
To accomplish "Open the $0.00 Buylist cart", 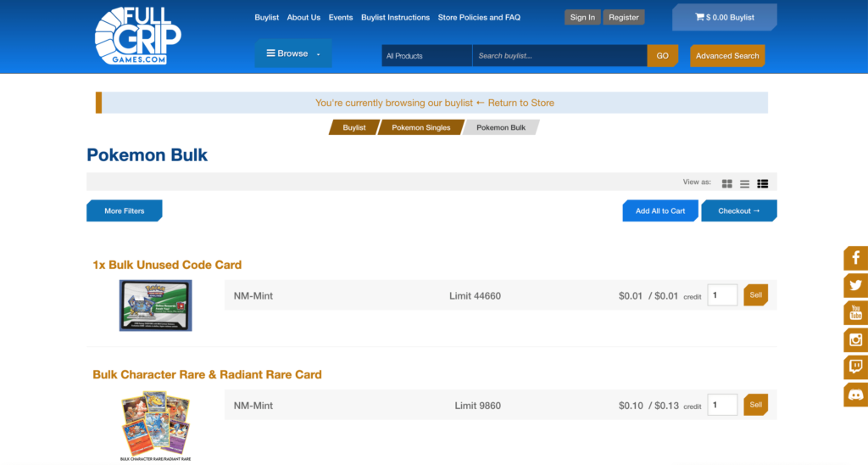I will 725,17.
